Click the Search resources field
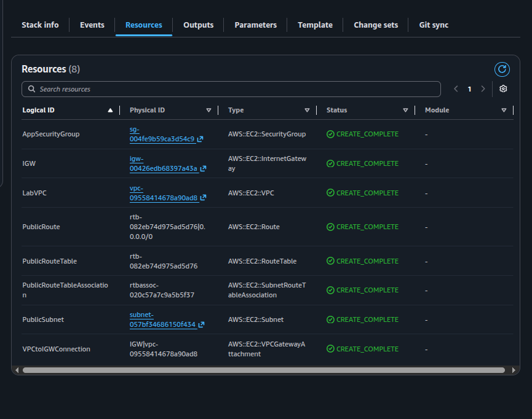This screenshot has height=419, width=532. click(x=231, y=89)
